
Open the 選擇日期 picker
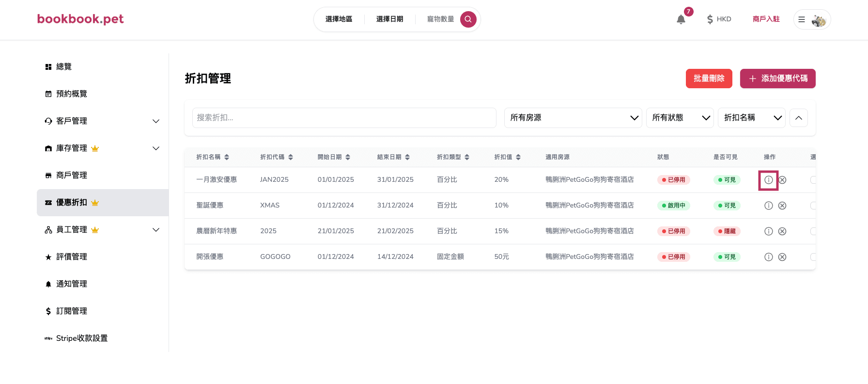pyautogui.click(x=390, y=19)
